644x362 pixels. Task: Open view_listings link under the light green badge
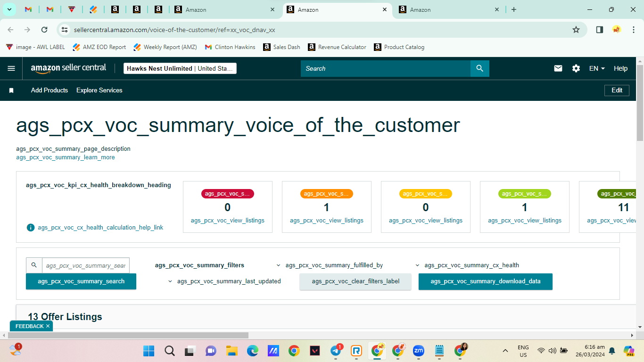coord(525,221)
